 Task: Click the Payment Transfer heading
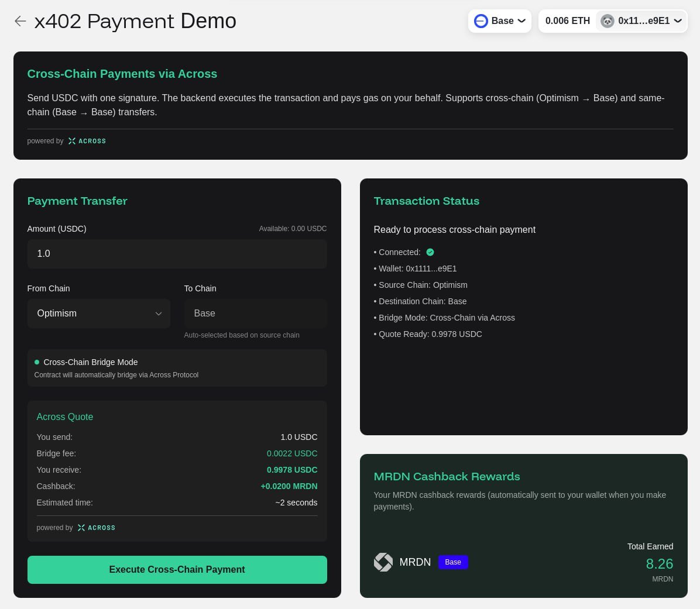(x=77, y=201)
